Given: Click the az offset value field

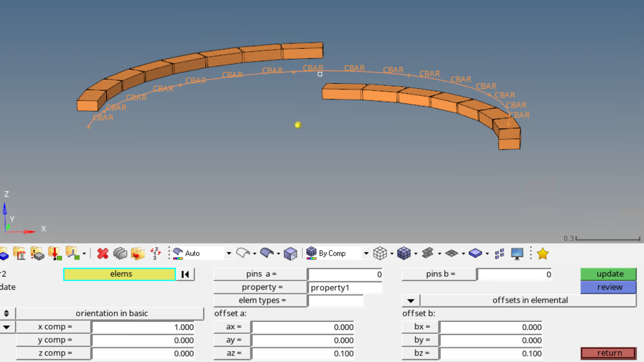Looking at the screenshot, I should pos(302,353).
